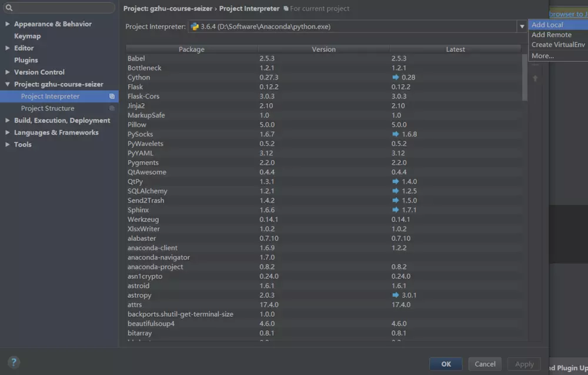The width and height of the screenshot is (588, 375).
Task: Select the Pygments package row
Action: click(323, 162)
